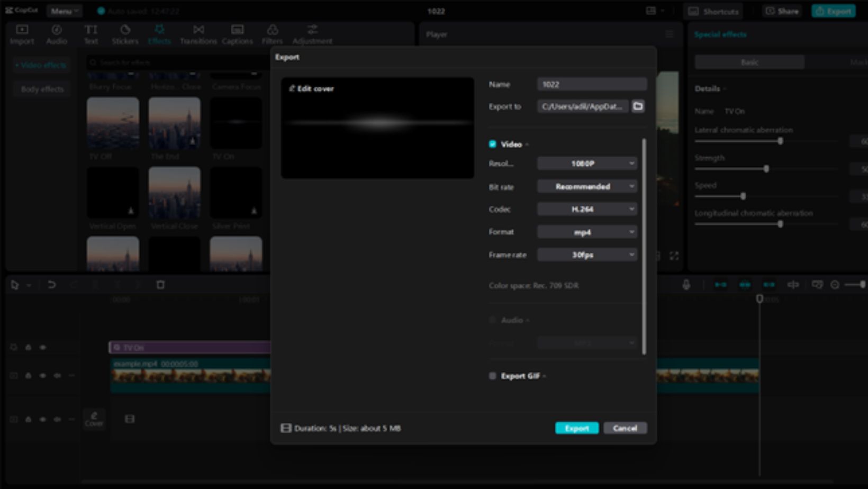Toggle main video track visibility eye
Image resolution: width=868 pixels, height=489 pixels.
43,375
